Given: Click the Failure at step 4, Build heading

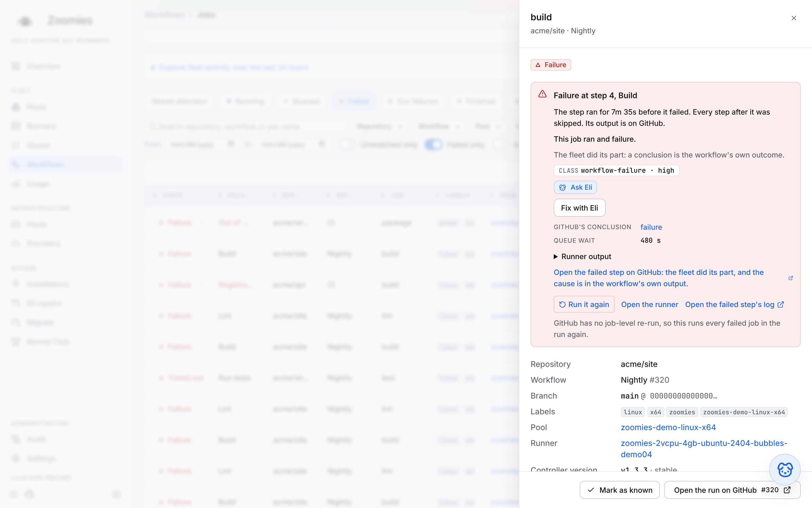Looking at the screenshot, I should coord(595,95).
